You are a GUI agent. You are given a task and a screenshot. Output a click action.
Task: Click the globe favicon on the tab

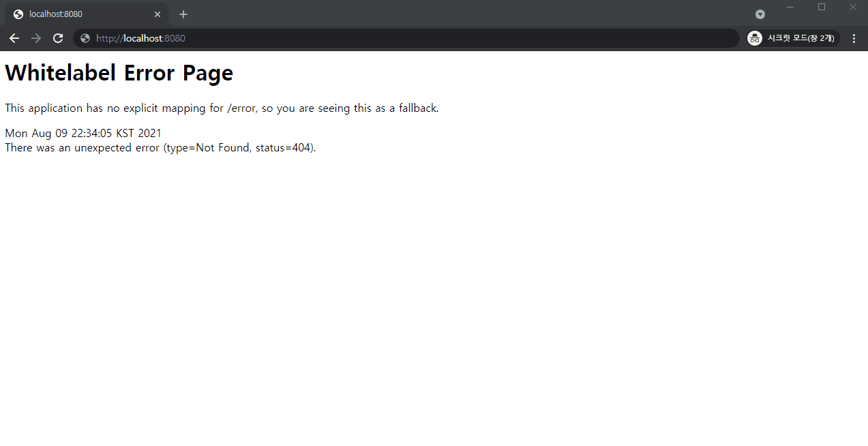(x=18, y=14)
